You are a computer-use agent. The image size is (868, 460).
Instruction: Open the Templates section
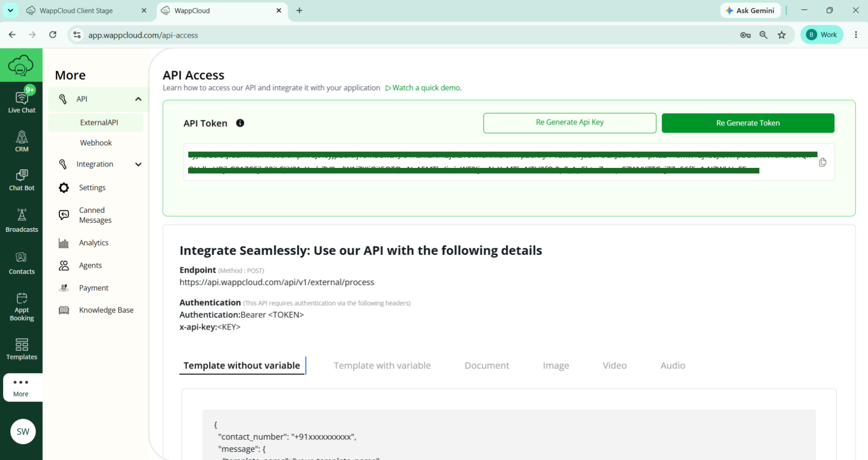21,349
